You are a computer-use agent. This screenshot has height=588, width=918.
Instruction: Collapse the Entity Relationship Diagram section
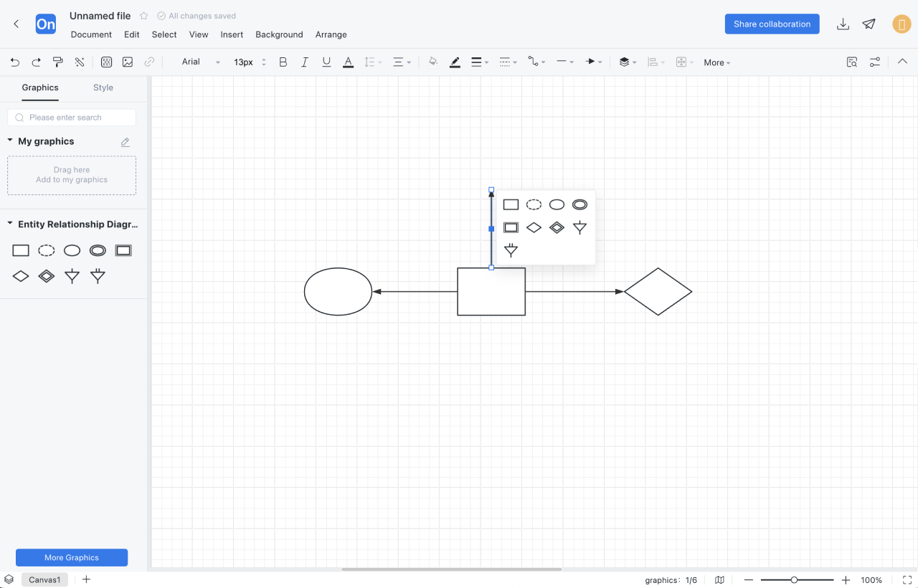tap(10, 224)
